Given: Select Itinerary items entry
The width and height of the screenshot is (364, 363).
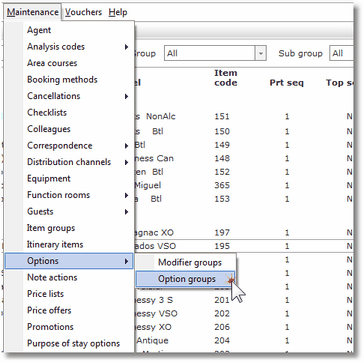Looking at the screenshot, I should [x=69, y=245].
